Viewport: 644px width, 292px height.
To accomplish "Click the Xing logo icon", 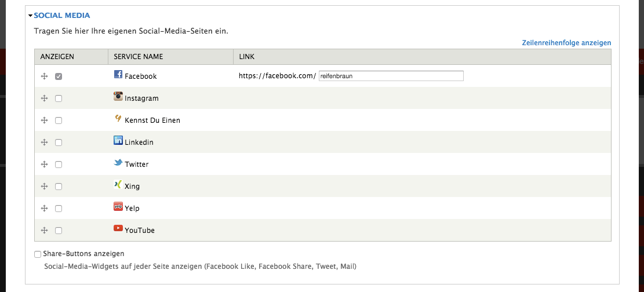I will [x=118, y=185].
